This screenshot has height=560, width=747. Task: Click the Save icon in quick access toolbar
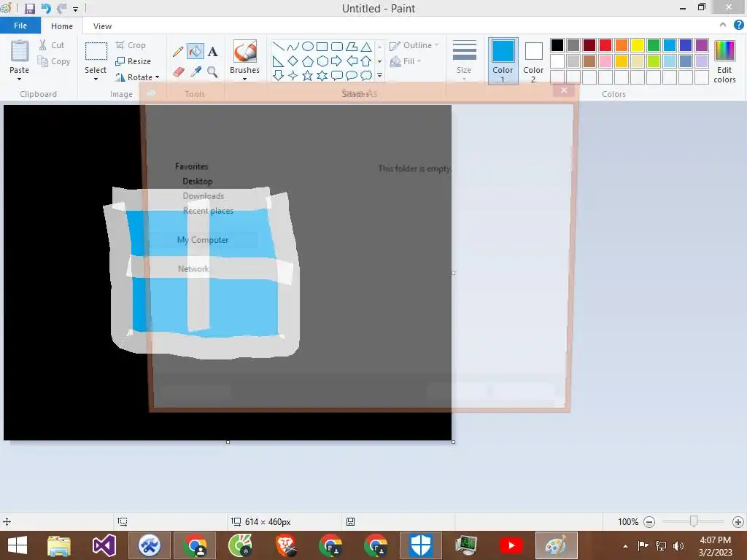(30, 9)
